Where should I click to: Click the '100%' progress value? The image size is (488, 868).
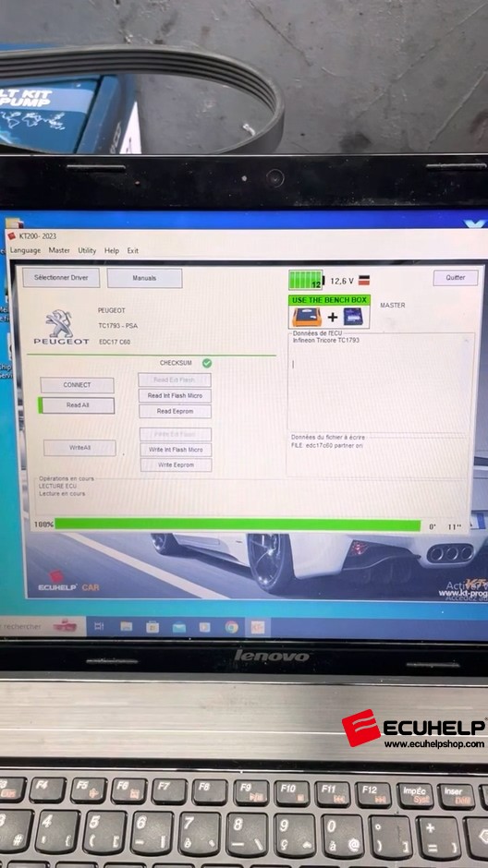tap(43, 524)
